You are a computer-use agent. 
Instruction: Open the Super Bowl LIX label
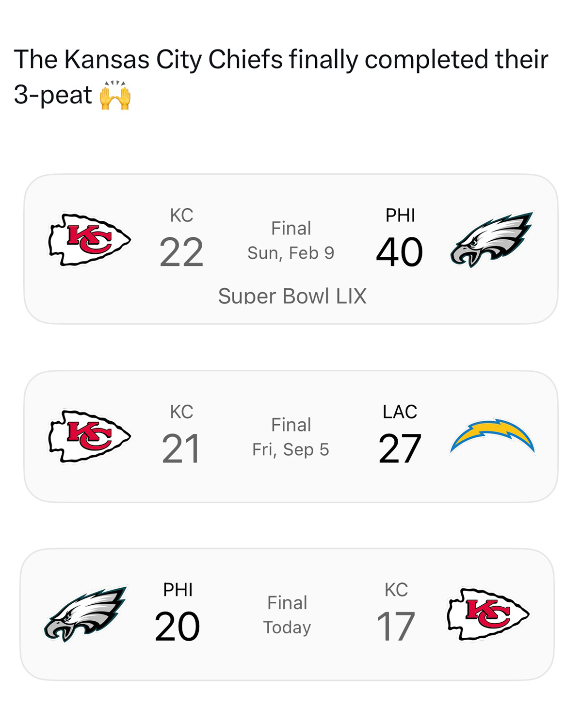click(292, 296)
